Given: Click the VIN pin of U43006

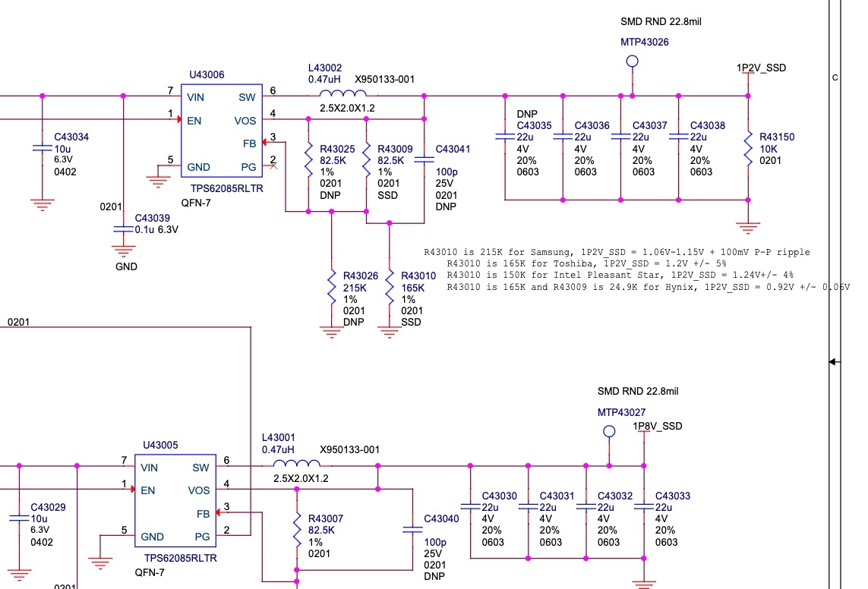Looking at the screenshot, I should pos(195,97).
